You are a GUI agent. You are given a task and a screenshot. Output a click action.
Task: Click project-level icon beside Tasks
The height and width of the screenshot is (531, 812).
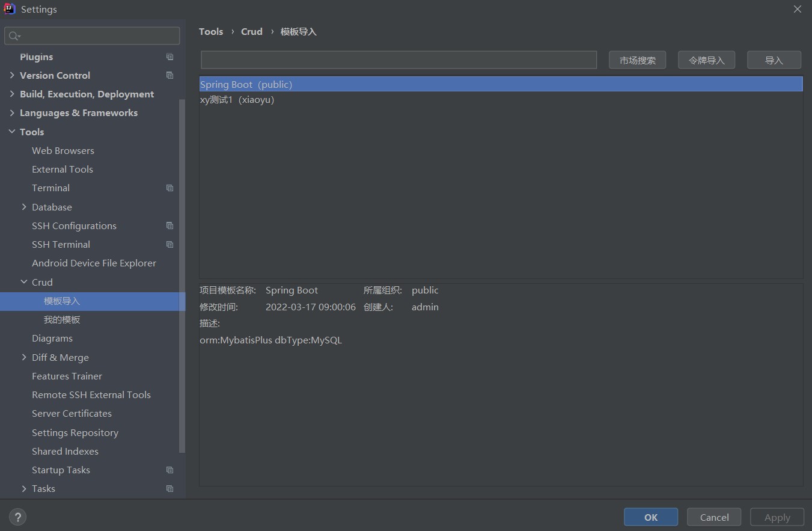pos(170,488)
